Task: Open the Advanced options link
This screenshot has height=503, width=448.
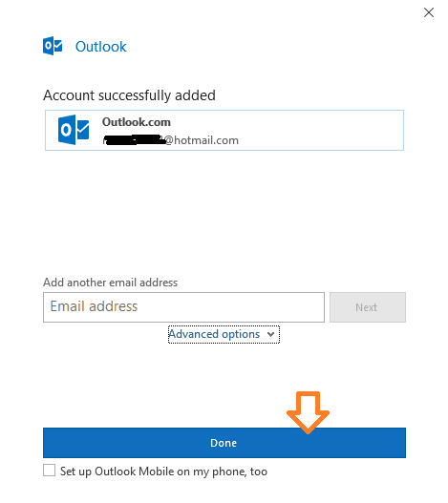Action: tap(214, 334)
